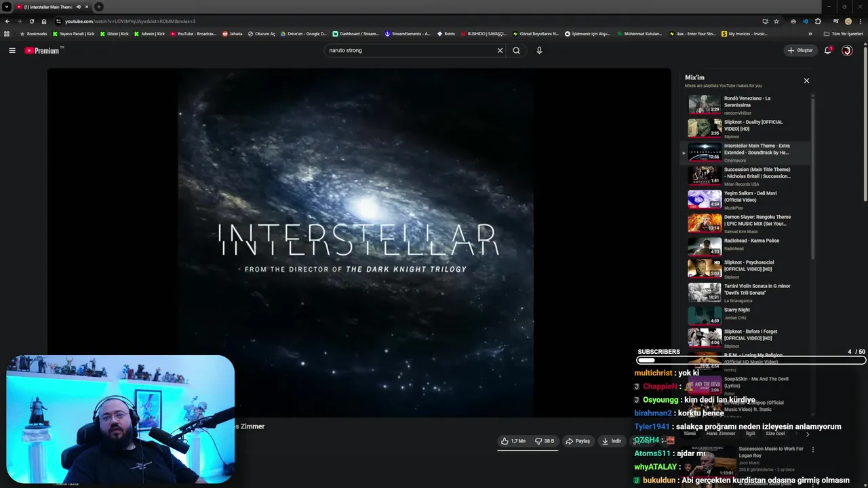
Task: Open StreamElements bookmark
Action: pos(408,33)
